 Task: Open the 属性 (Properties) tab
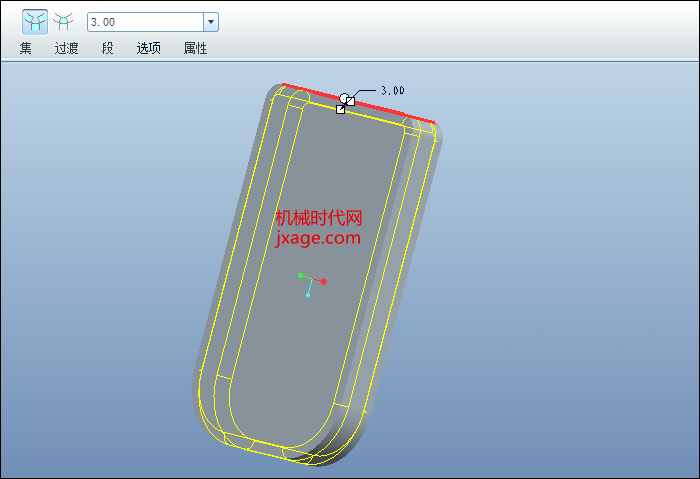click(196, 48)
